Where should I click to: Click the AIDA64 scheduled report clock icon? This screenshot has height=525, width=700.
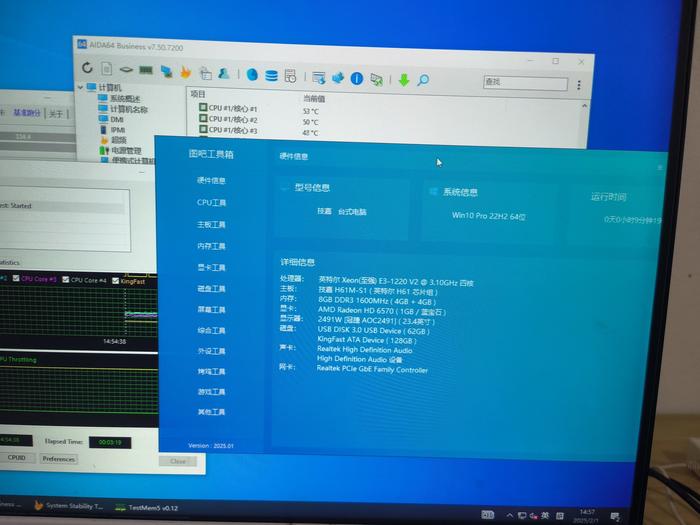tap(290, 76)
